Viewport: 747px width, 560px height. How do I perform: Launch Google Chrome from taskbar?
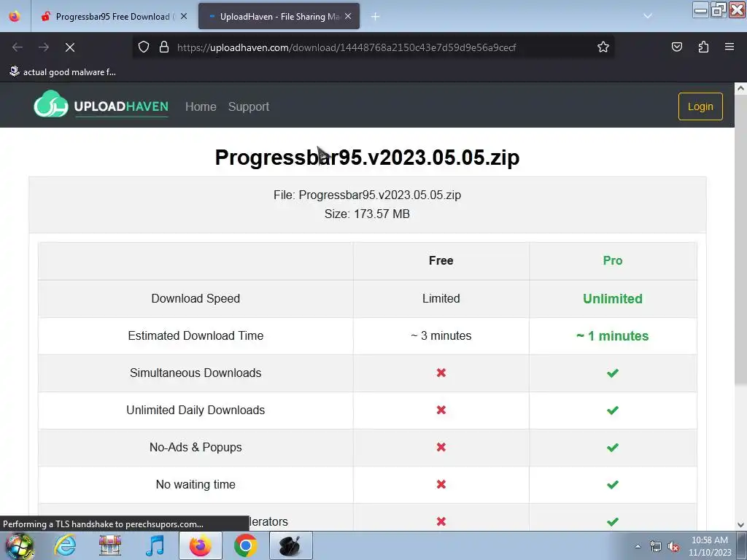[245, 545]
